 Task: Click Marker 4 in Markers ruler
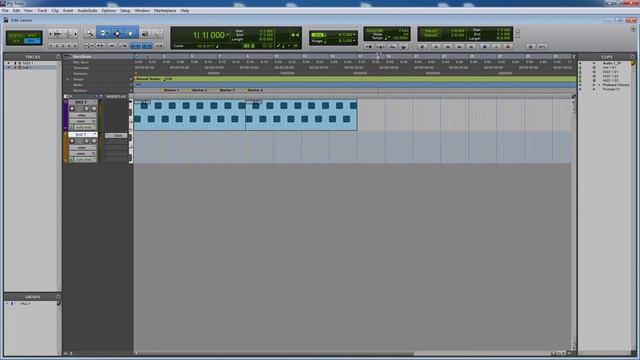[254, 91]
